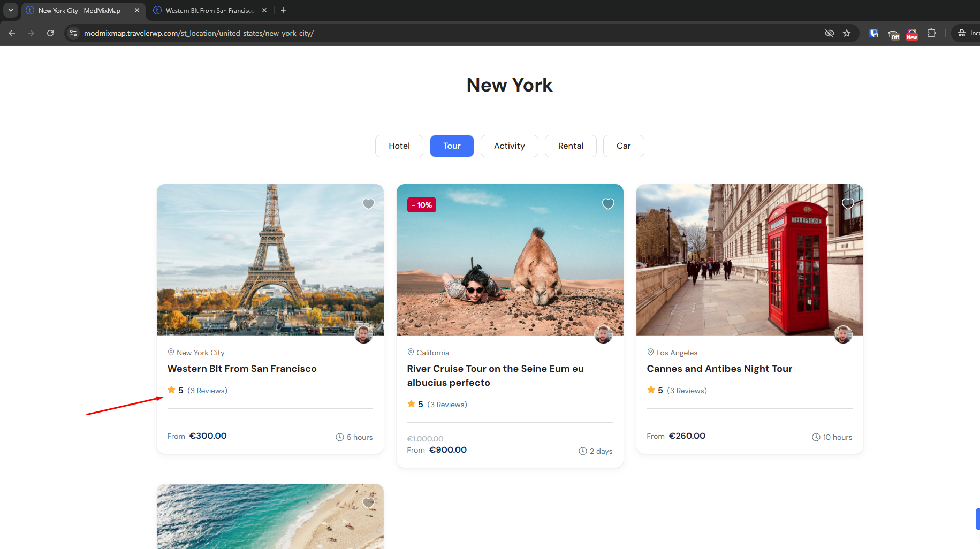Open the beach aerial tour thumbnail
The height and width of the screenshot is (549, 980).
270,516
